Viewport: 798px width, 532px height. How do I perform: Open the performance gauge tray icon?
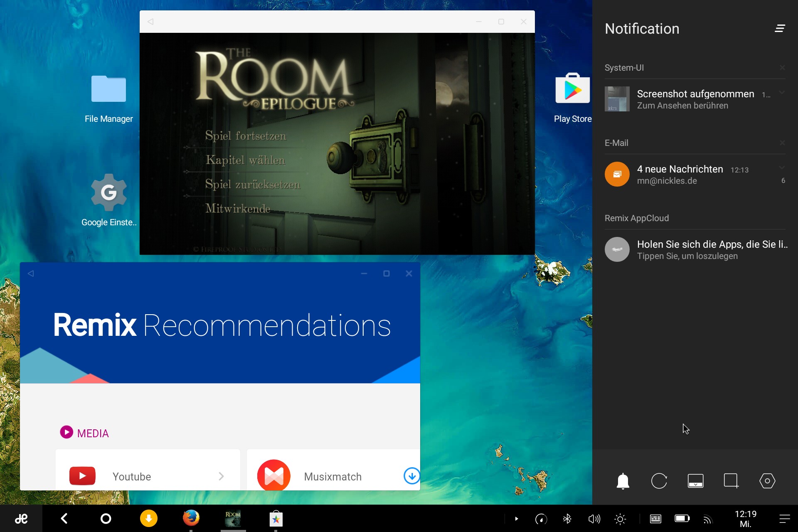coord(541,519)
